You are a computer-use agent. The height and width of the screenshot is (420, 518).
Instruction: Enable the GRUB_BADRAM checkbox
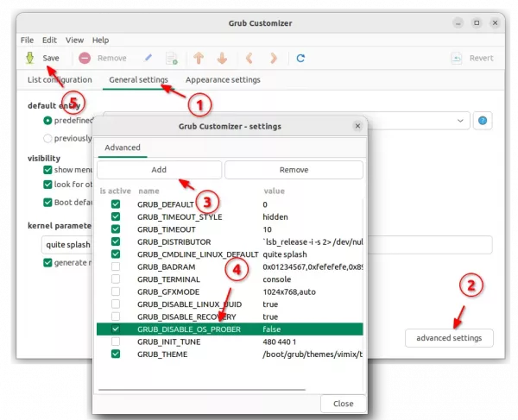[116, 266]
